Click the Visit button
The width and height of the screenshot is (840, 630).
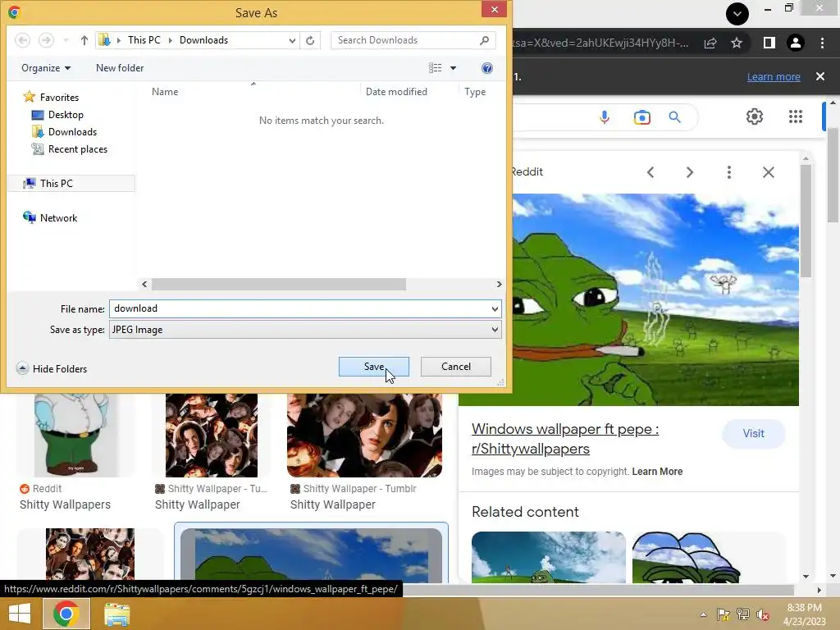(753, 433)
